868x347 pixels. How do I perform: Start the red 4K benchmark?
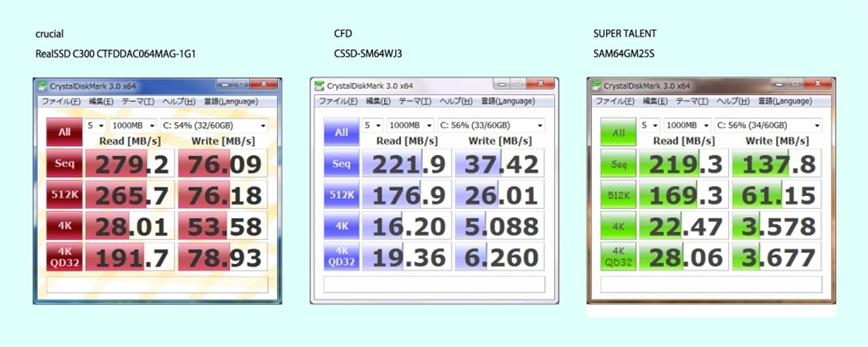coord(64,226)
